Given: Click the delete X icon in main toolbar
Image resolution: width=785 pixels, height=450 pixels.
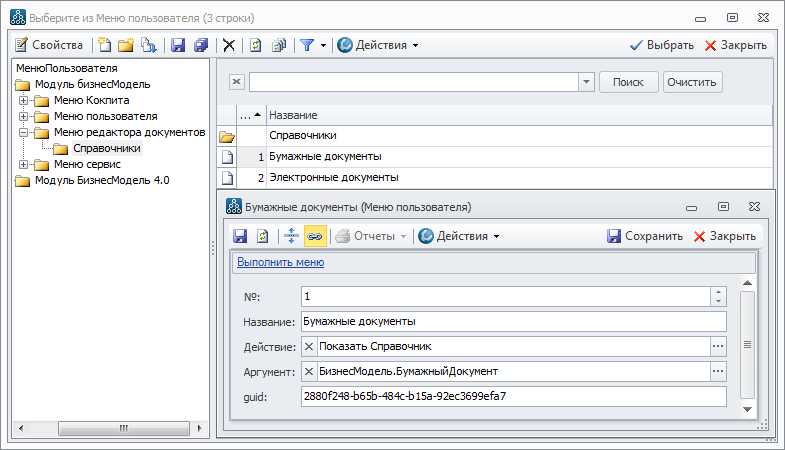Looking at the screenshot, I should point(229,45).
